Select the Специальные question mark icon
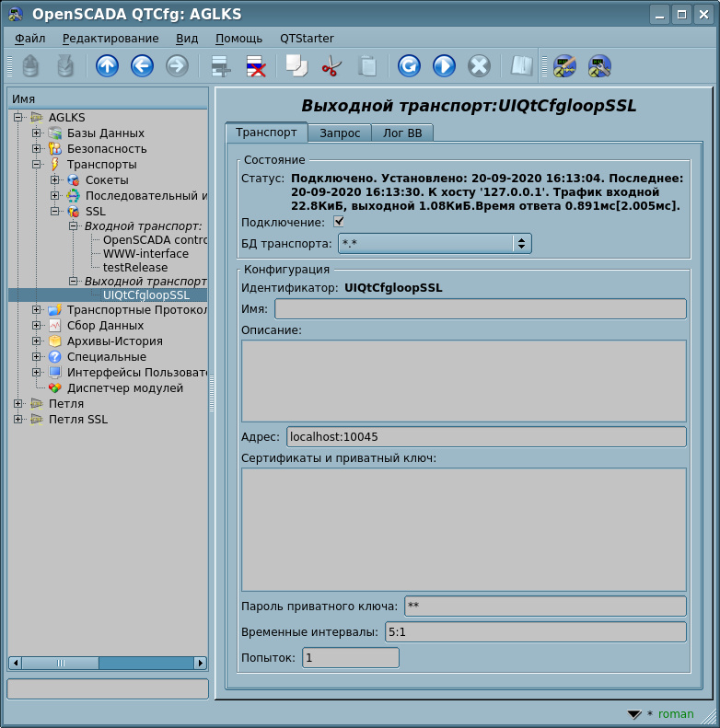The width and height of the screenshot is (720, 728). click(x=55, y=357)
